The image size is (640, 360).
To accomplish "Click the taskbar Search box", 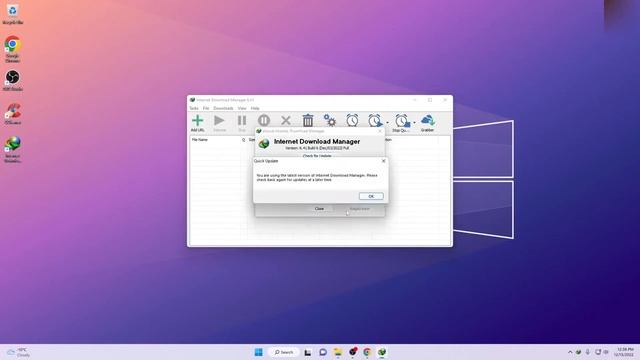I will (284, 352).
